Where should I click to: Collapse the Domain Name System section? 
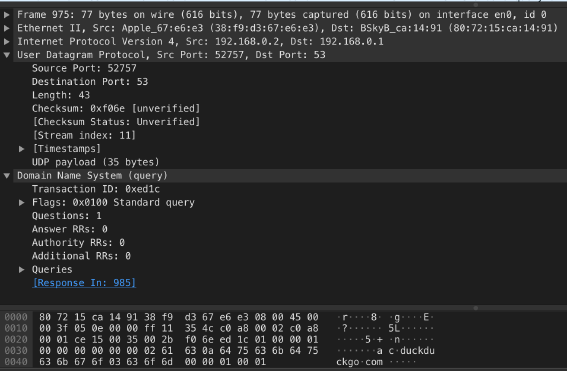click(7, 176)
